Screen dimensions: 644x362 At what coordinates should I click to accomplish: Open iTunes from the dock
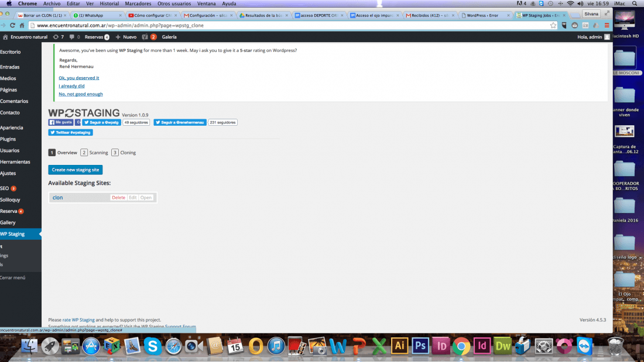276,346
